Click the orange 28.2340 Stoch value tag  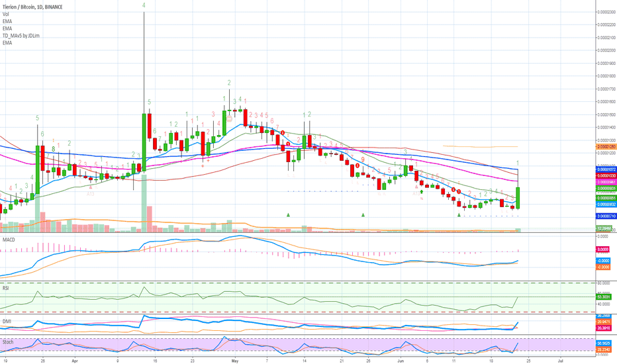pos(604,349)
